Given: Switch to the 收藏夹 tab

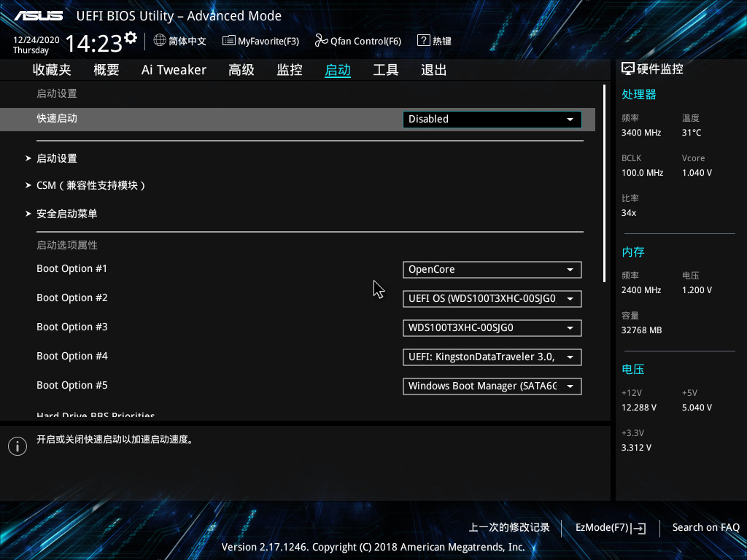Looking at the screenshot, I should pyautogui.click(x=52, y=70).
